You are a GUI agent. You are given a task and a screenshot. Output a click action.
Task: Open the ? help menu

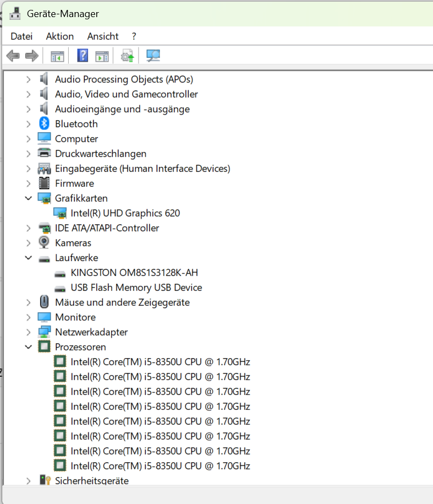[134, 36]
